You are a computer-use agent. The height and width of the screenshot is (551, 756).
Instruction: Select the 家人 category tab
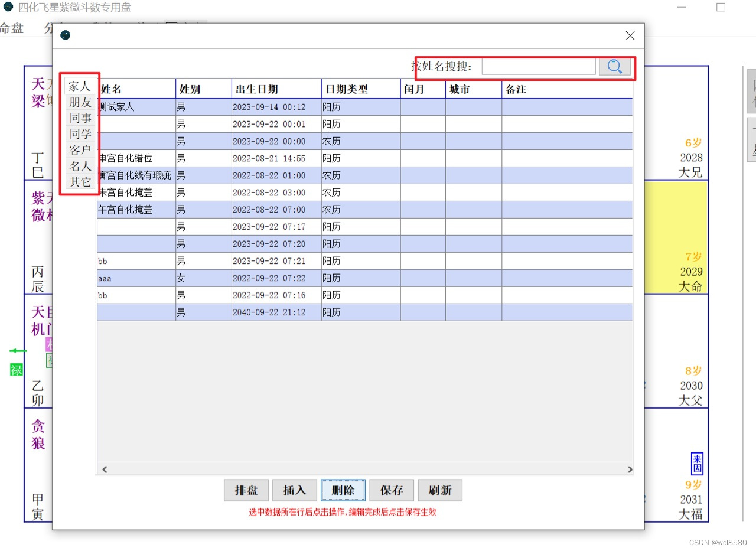[x=80, y=86]
